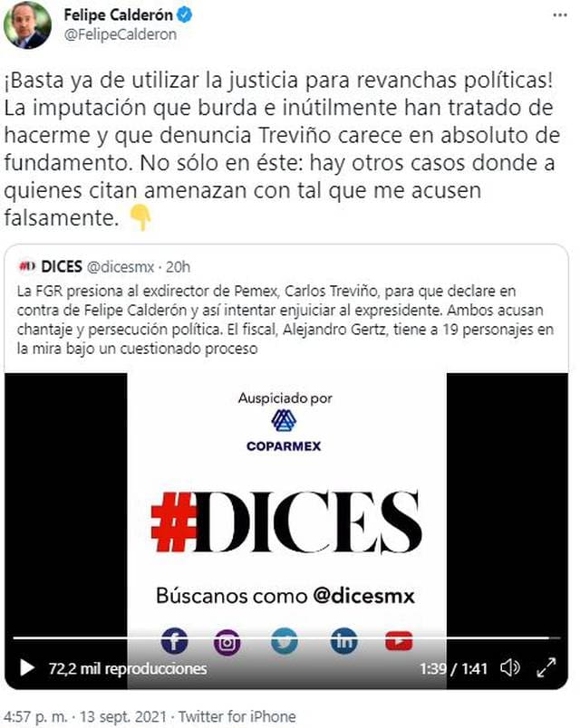Play the embedded DICES video

(x=27, y=668)
